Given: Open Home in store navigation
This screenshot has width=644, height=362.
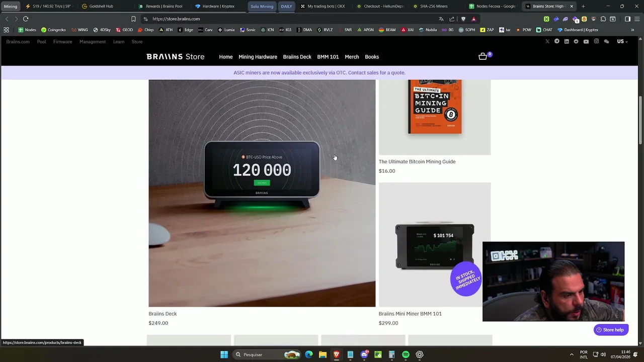Looking at the screenshot, I should [226, 57].
